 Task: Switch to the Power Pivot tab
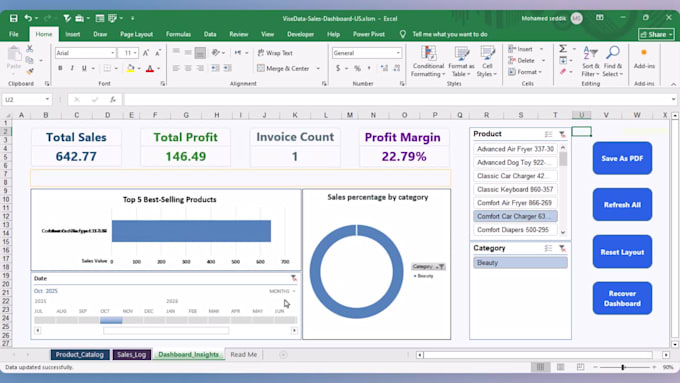point(369,34)
